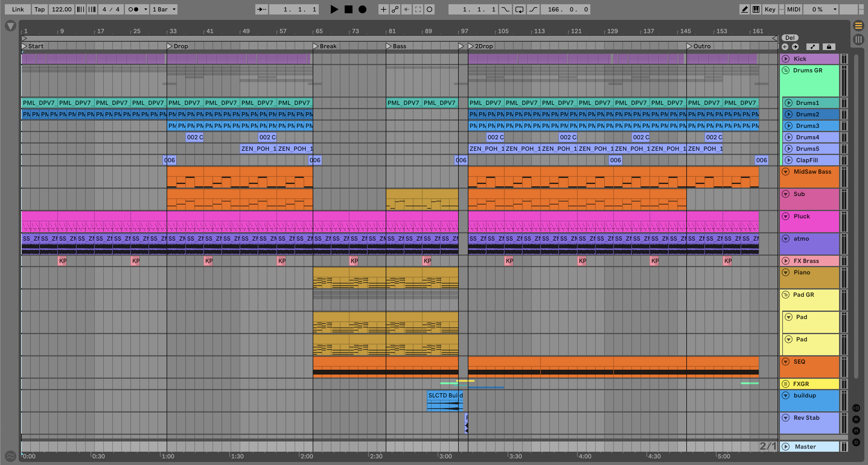Screen dimensions: 868x465
Task: Open MIDI map mode
Action: tap(793, 9)
